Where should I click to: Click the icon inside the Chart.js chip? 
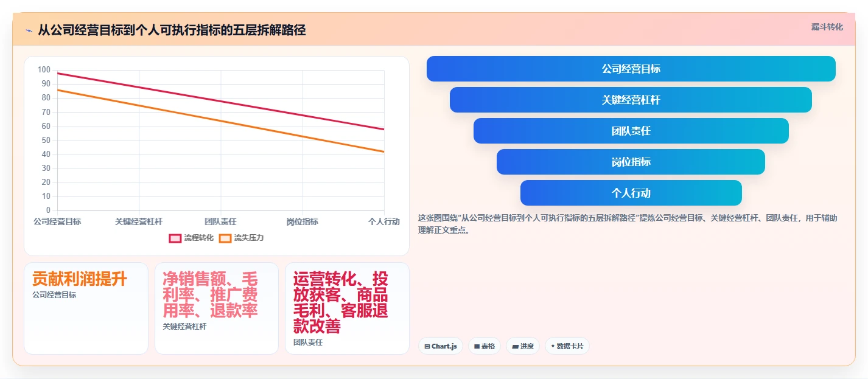click(x=427, y=347)
